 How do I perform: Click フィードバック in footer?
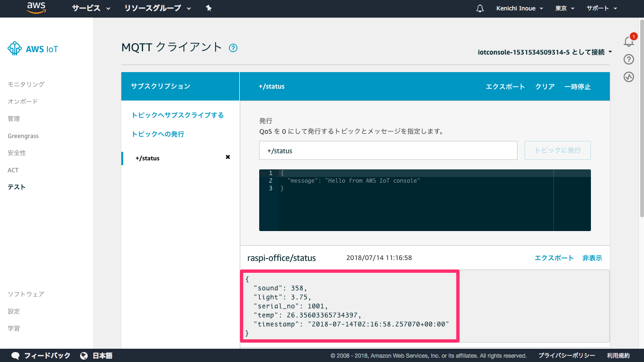click(x=47, y=355)
